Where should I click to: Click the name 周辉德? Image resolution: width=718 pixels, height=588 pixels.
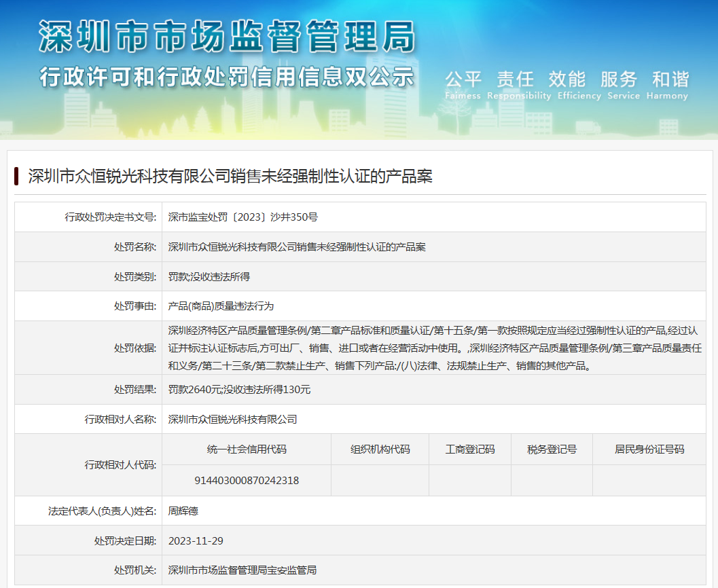click(183, 511)
